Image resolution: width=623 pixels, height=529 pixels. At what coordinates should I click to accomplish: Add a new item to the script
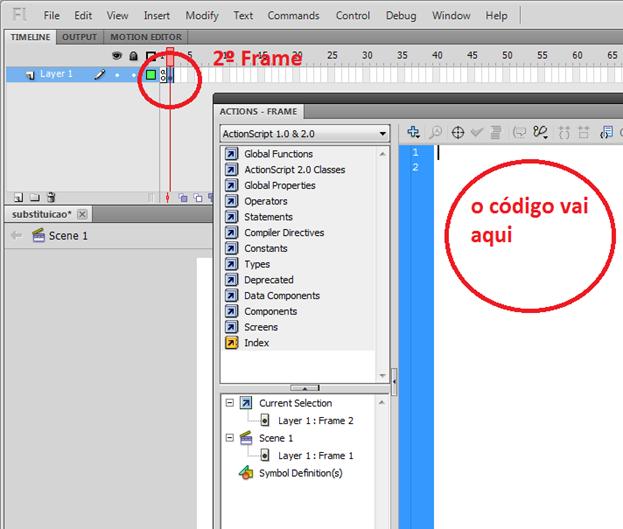pyautogui.click(x=414, y=132)
